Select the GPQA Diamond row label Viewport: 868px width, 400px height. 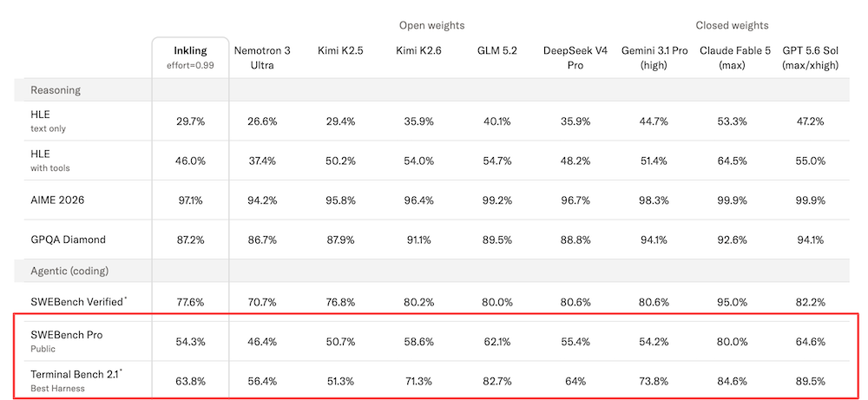(x=68, y=240)
